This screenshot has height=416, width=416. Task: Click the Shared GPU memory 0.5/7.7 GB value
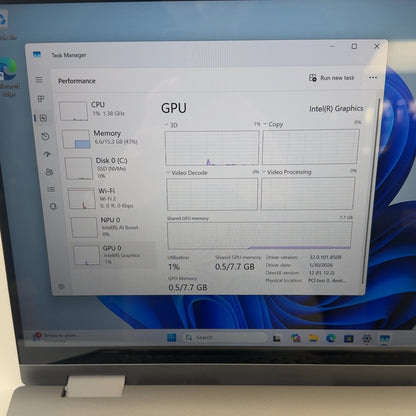(x=235, y=267)
